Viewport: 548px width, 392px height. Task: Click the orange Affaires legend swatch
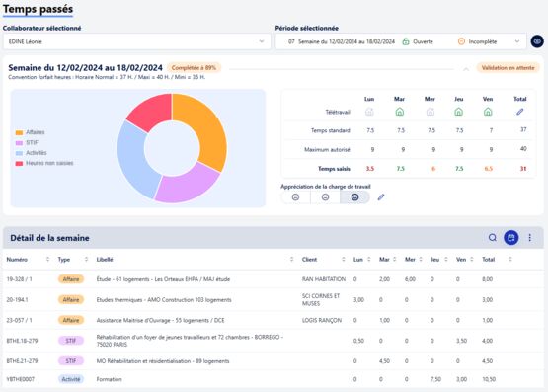[x=19, y=132]
